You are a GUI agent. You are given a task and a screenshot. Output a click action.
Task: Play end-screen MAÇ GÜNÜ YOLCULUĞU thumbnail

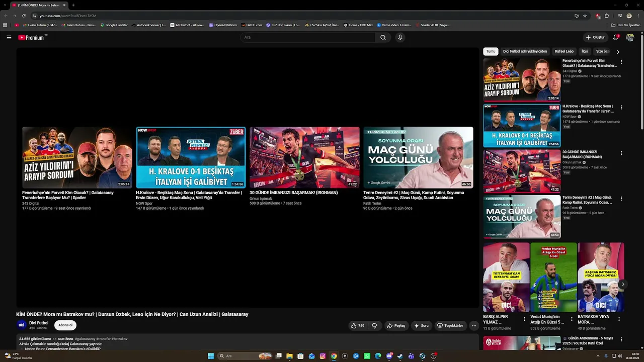418,157
